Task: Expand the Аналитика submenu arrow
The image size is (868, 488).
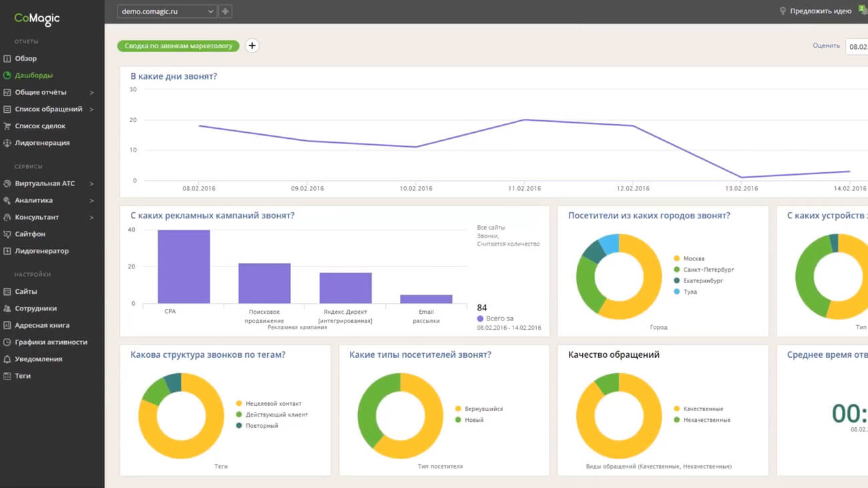Action: (91, 200)
